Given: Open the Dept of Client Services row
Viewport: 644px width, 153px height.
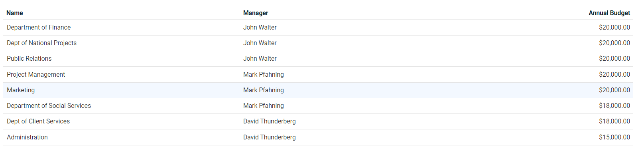Looking at the screenshot, I should click(x=318, y=121).
